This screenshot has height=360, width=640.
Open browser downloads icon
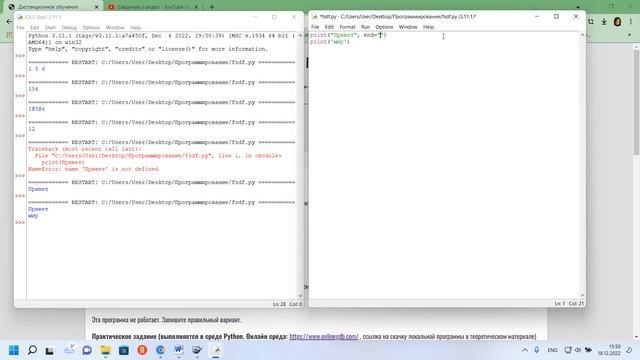coord(604,22)
